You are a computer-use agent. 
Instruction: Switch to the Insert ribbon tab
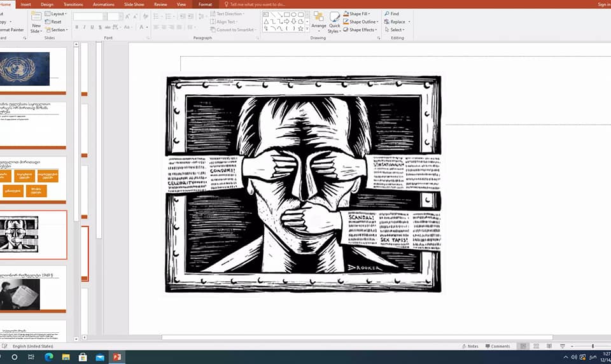[25, 4]
